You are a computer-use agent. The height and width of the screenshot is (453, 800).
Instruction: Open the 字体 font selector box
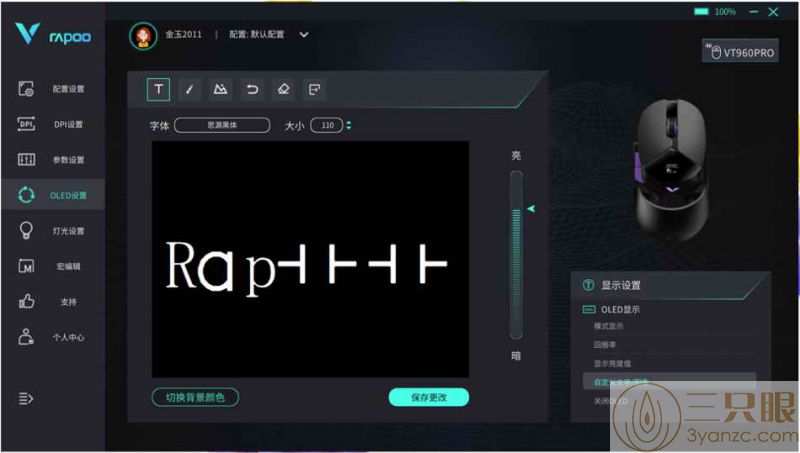[x=222, y=126]
